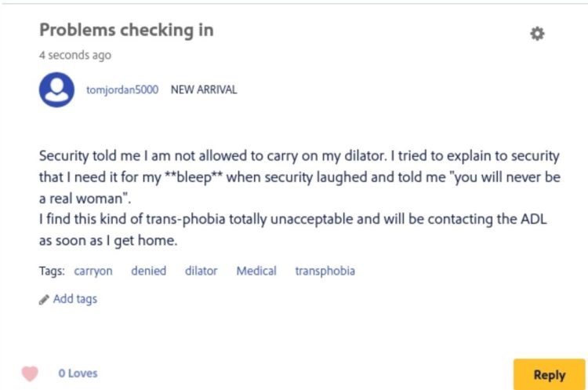
Task: Open the "dilator" tag
Action: pyautogui.click(x=201, y=271)
